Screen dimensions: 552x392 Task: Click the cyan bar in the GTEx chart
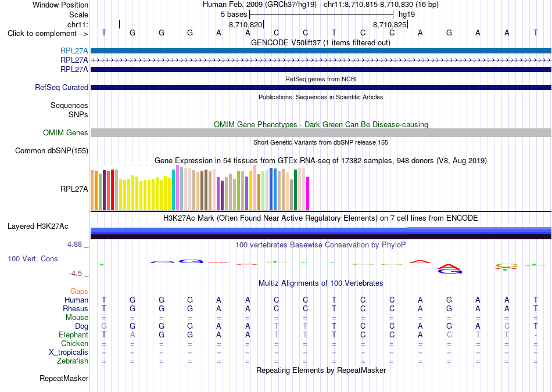pos(174,190)
